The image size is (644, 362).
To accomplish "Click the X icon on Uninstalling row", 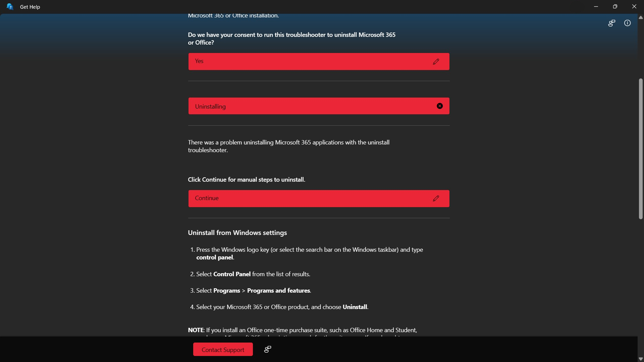I will tap(440, 106).
